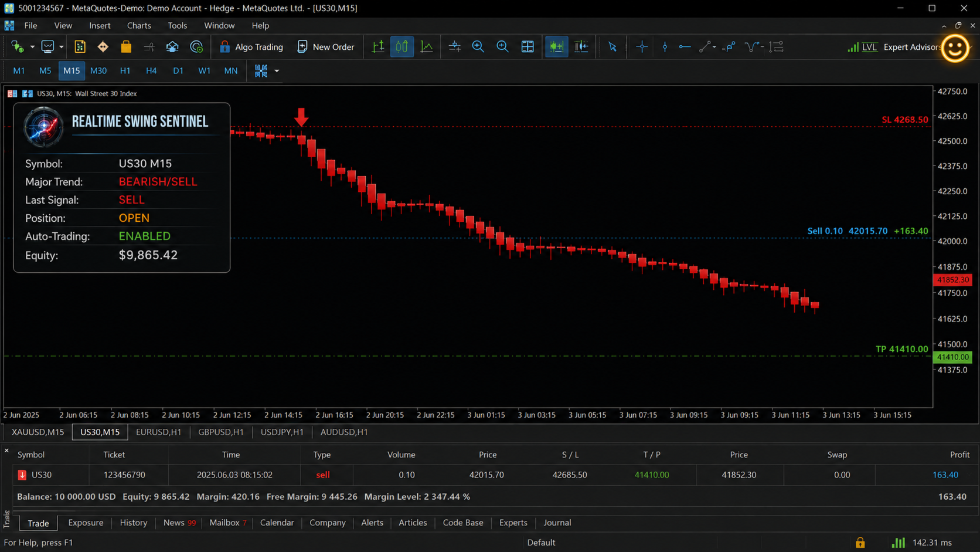Click the Symbol column header

point(31,455)
